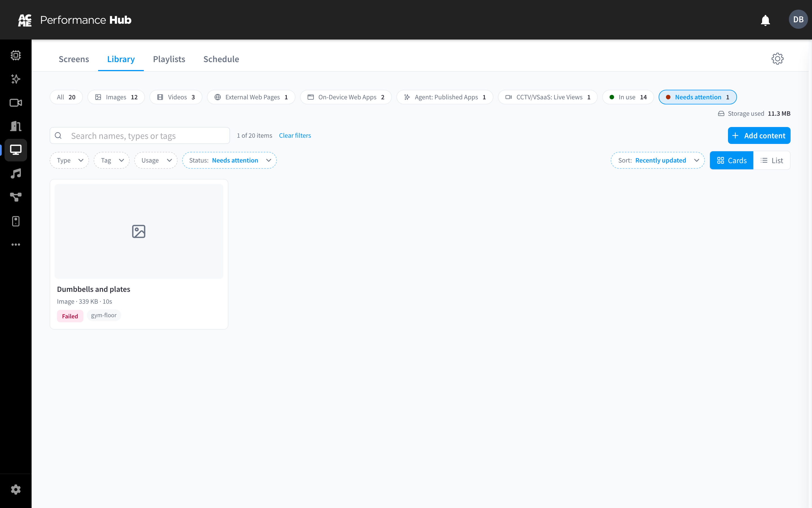Open the music note sidebar icon
This screenshot has width=812, height=508.
coord(16,174)
